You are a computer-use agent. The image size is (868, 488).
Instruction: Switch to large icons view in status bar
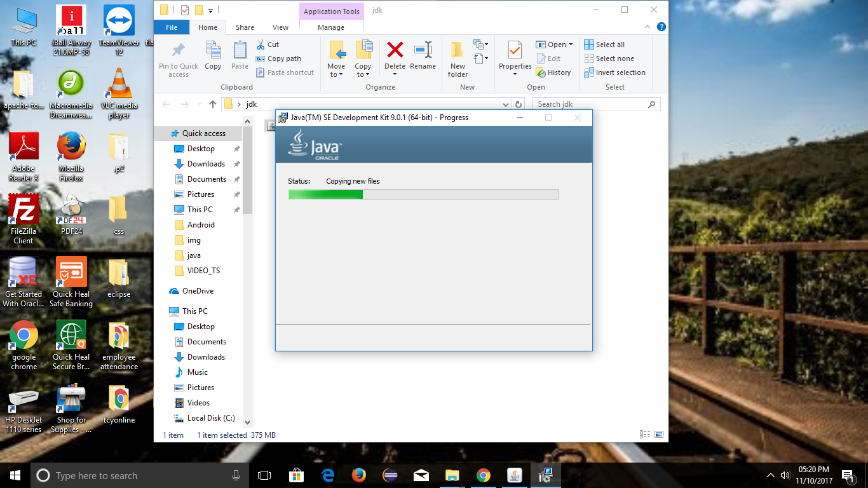click(658, 435)
